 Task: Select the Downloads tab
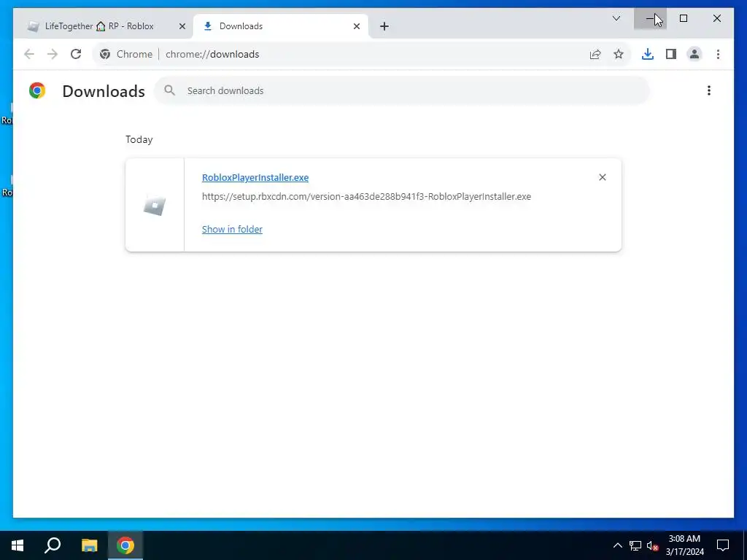pyautogui.click(x=280, y=26)
